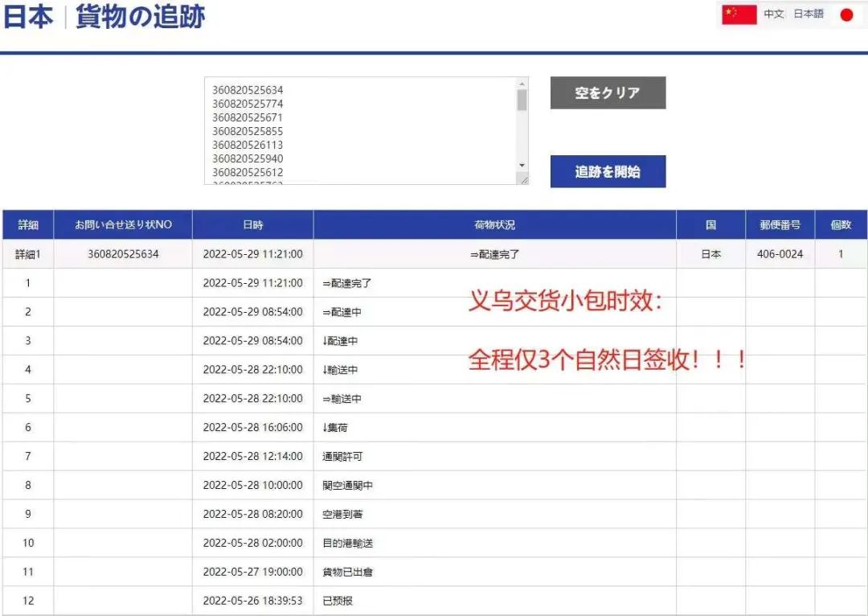Click the quantity cell showing 1
This screenshot has width=868, height=616.
(x=841, y=253)
